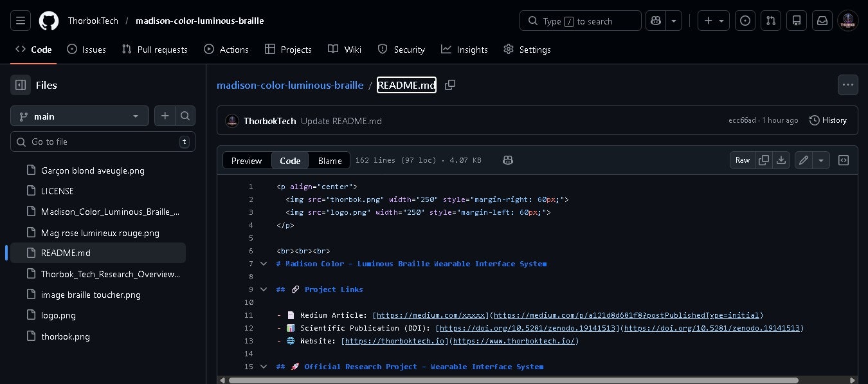Image resolution: width=868 pixels, height=384 pixels.
Task: Open GitHub Copilot chat
Action: pos(656,21)
